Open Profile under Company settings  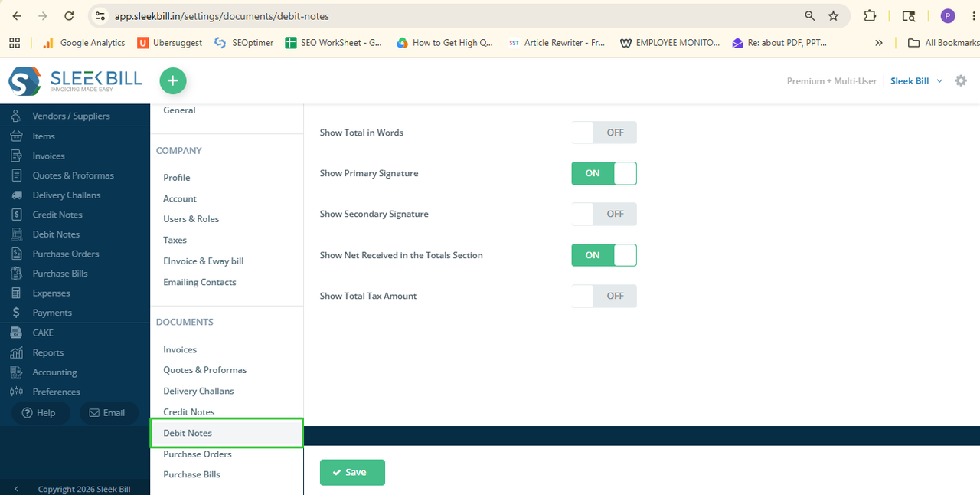point(177,178)
